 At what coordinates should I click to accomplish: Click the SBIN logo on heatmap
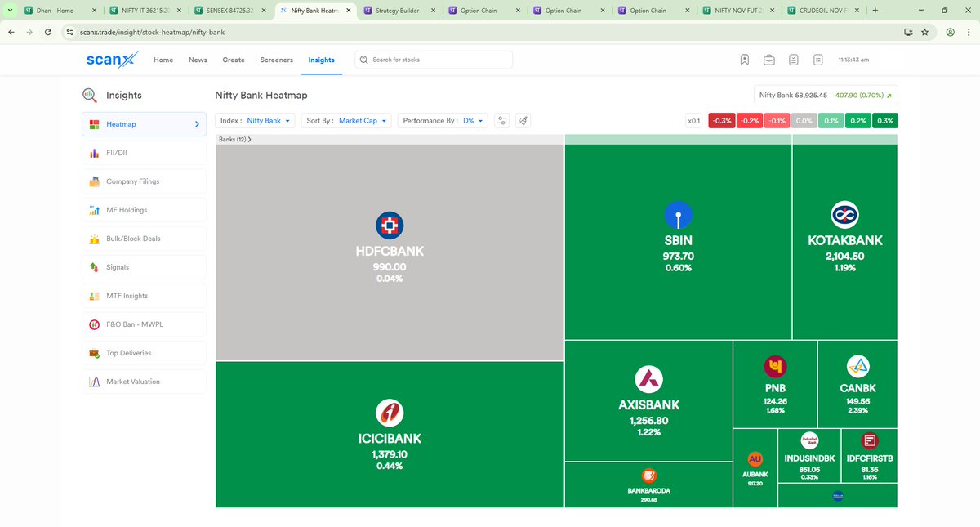coord(678,216)
